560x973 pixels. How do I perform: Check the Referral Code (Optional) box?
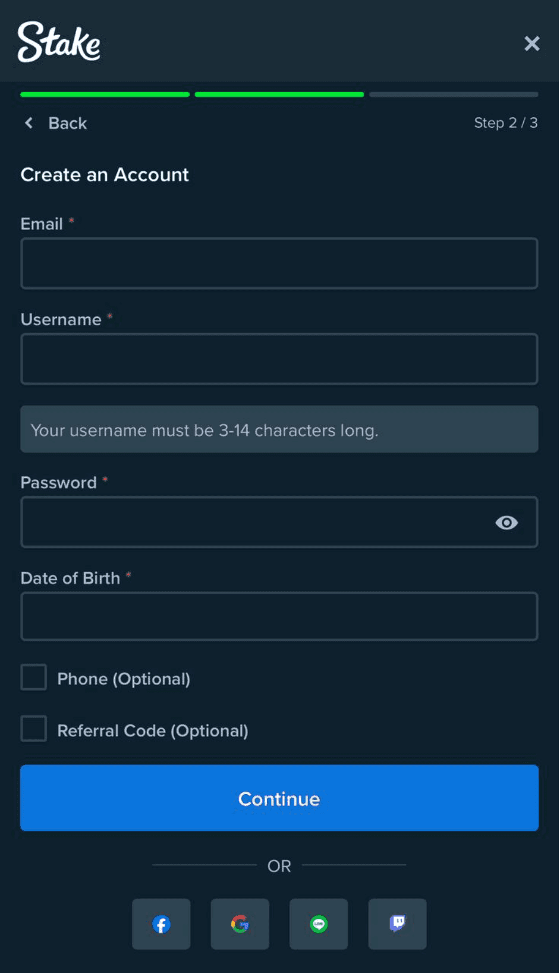point(33,728)
